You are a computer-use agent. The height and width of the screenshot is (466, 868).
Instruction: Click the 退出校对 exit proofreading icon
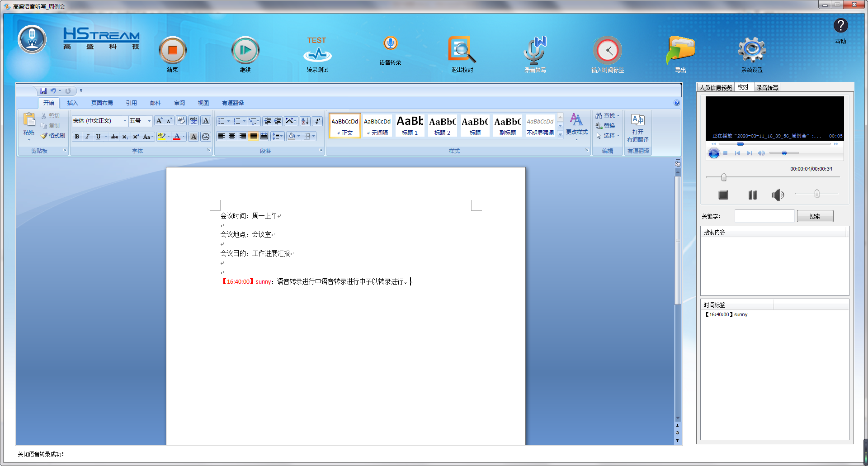[462, 50]
